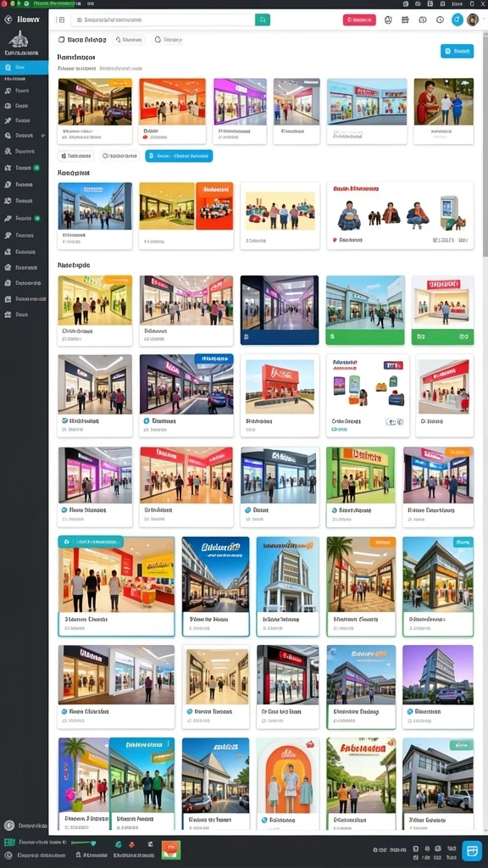Click the blue circular refresh icon beside avatar
Screen dimensions: 488x868
(457, 20)
